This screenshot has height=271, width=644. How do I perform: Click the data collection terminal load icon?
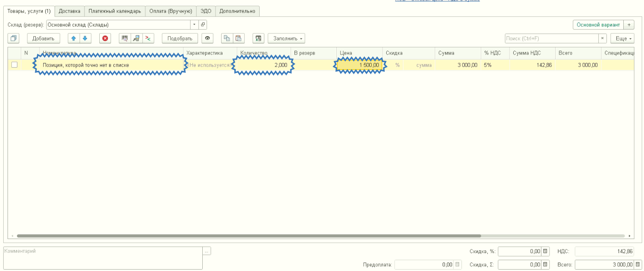click(x=136, y=39)
